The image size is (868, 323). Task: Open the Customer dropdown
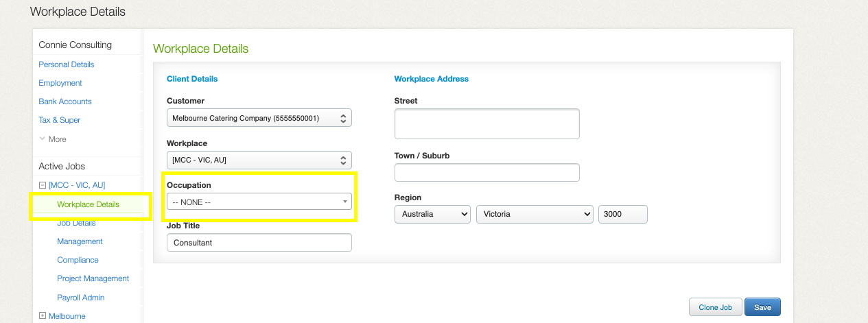pos(259,118)
